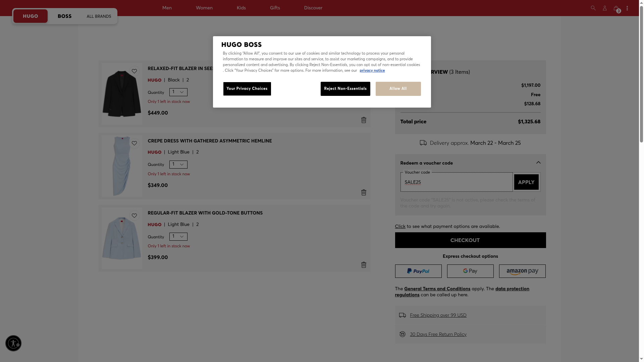Viewport: 644px width, 362px height.
Task: Add black blazer to wishlist heart
Action: 134,71
